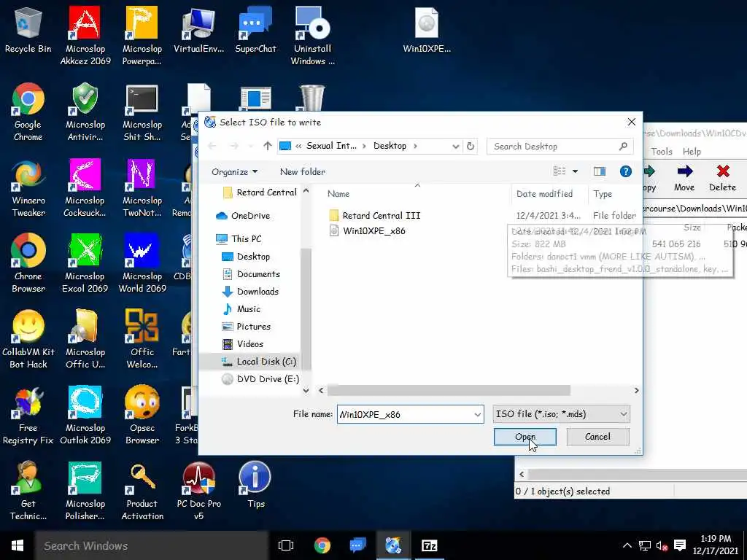Click the Open button
The image size is (747, 560).
click(x=525, y=437)
